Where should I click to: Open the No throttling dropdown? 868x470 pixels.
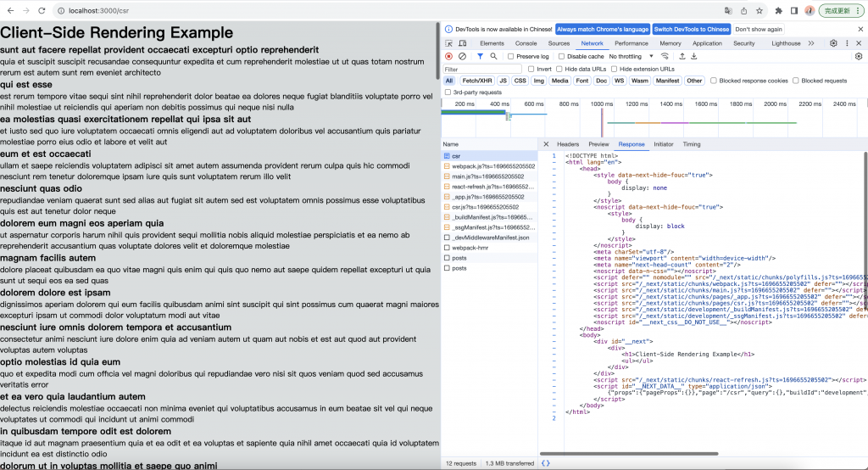(631, 56)
